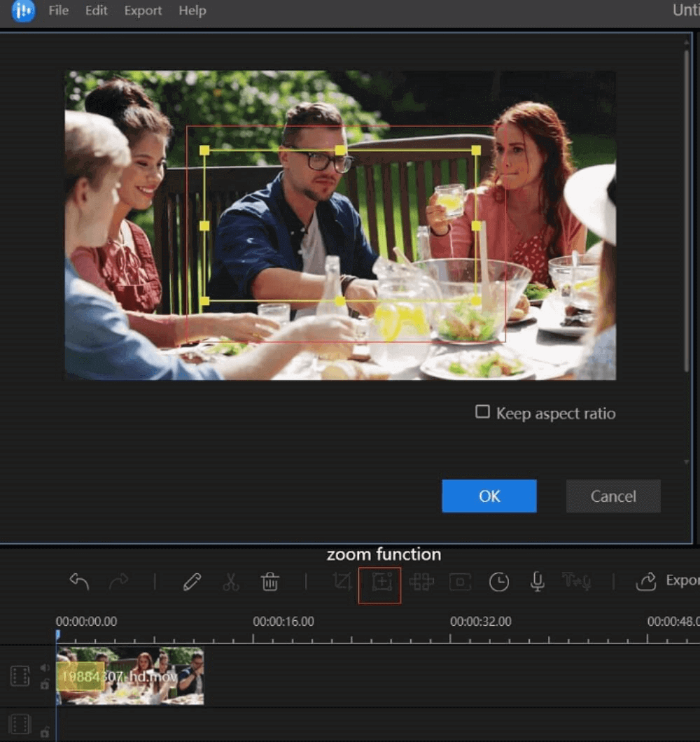This screenshot has height=742, width=700.
Task: Cancel the zoom dialog
Action: [x=612, y=496]
